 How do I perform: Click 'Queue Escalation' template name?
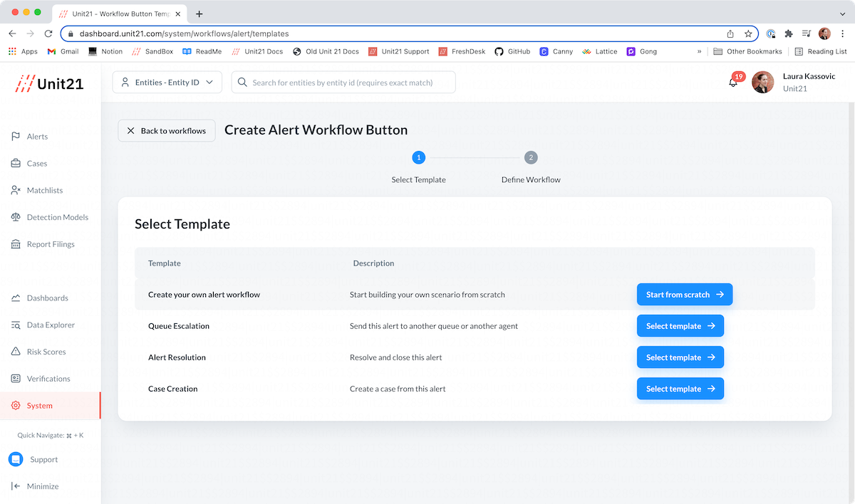click(179, 326)
